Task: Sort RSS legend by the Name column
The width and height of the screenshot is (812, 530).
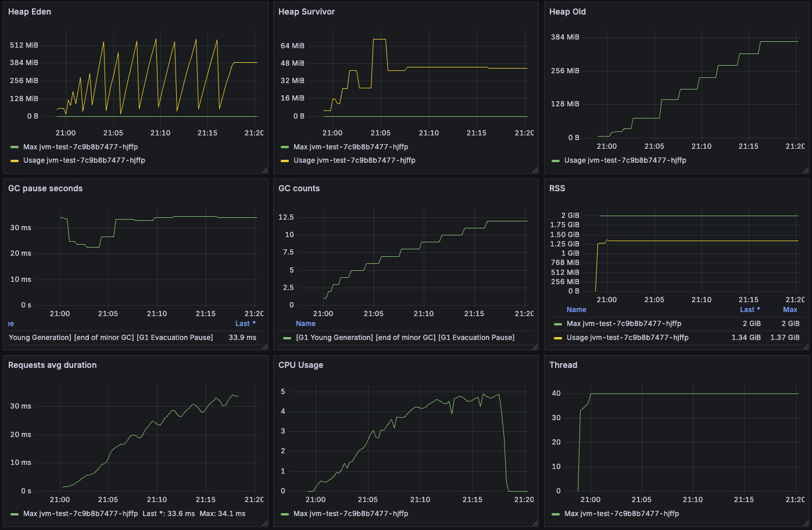Action: [577, 310]
